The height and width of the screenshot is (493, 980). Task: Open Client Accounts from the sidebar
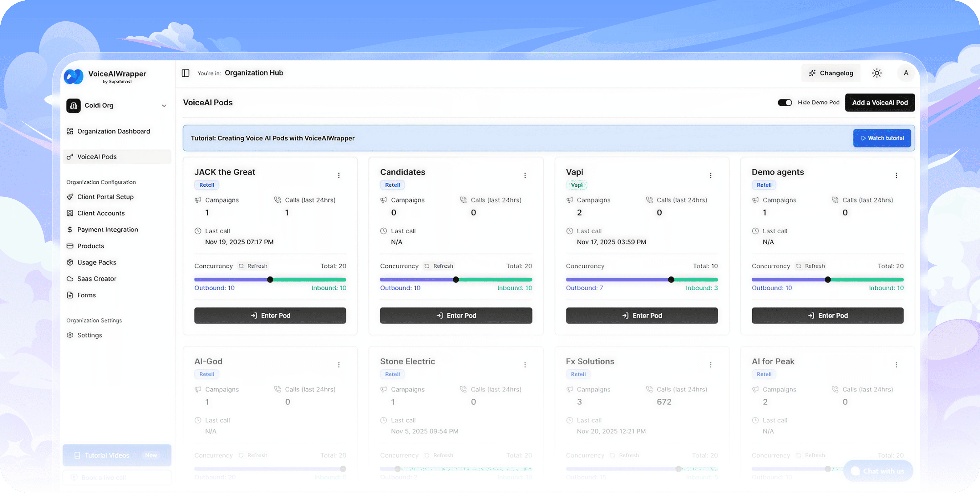coord(101,213)
